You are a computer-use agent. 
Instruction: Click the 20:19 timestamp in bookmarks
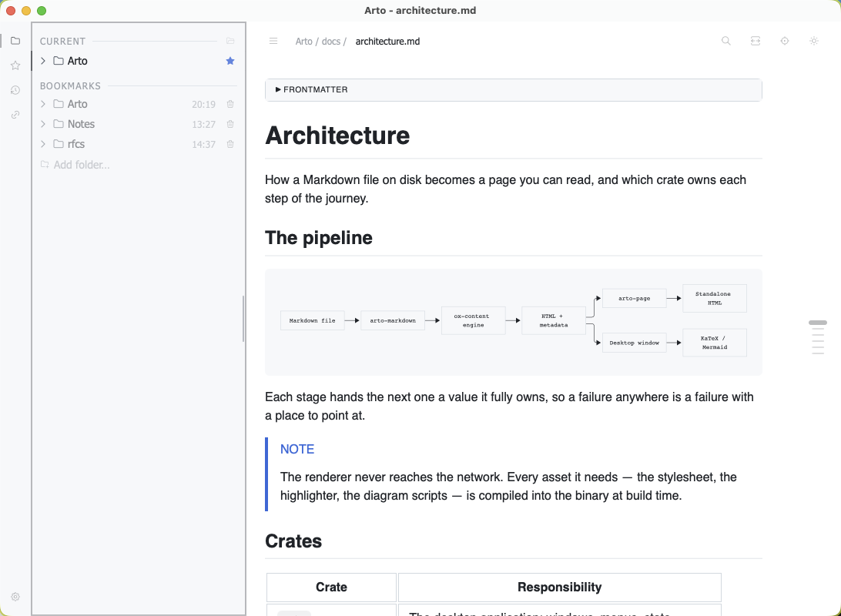204,105
